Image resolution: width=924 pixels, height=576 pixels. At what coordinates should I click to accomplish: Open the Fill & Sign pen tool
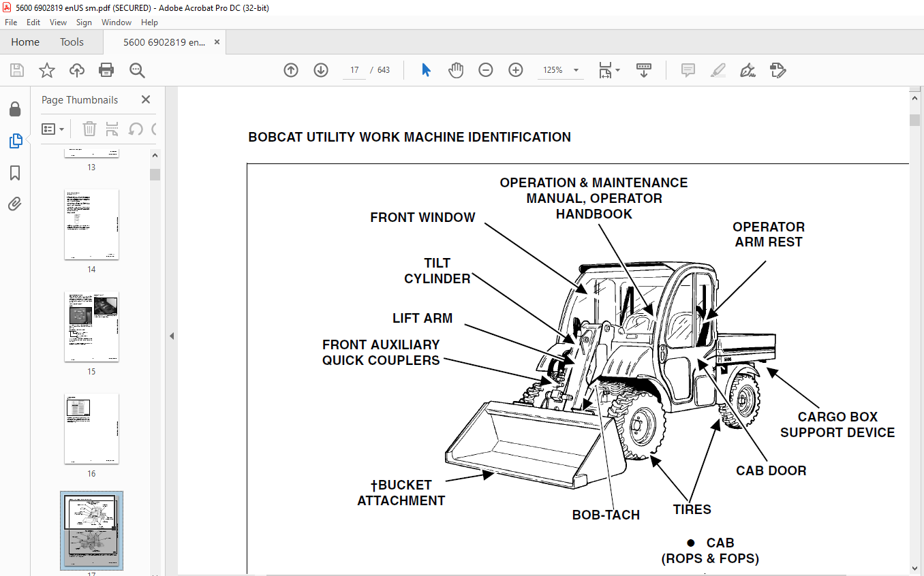click(748, 70)
